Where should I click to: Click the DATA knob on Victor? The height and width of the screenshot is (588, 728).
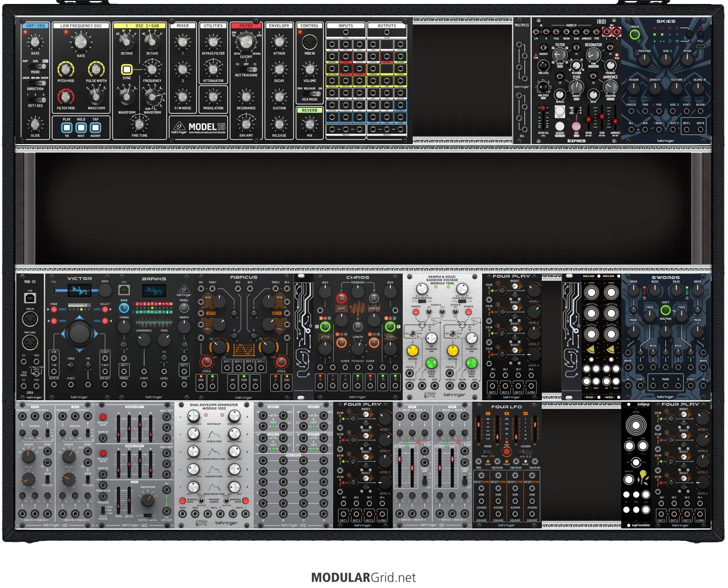point(104,291)
